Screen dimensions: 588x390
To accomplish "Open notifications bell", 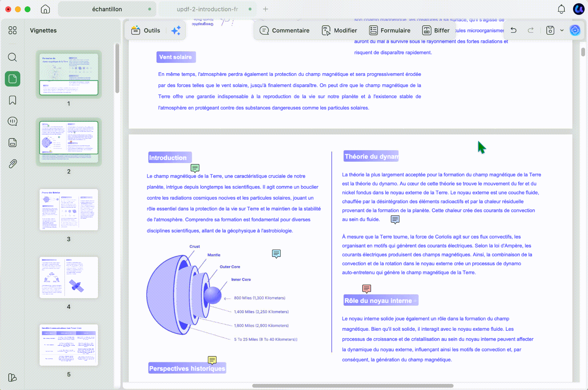I will pos(561,9).
